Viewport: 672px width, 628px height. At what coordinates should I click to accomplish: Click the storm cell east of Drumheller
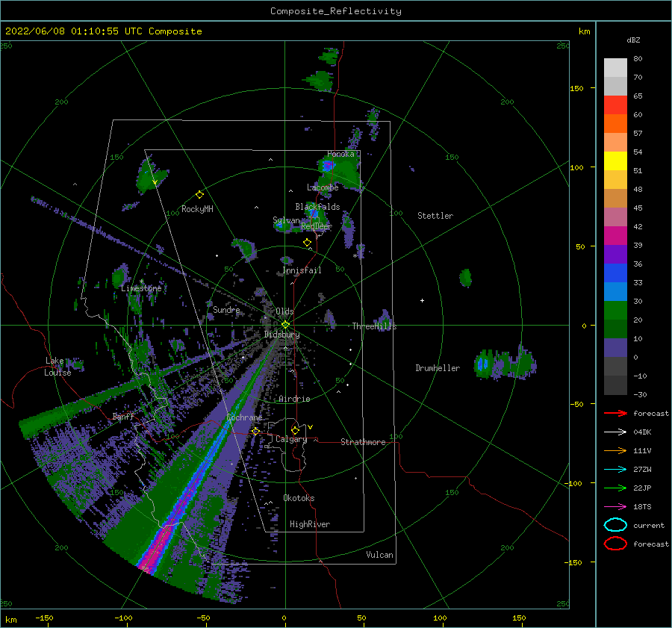pyautogui.click(x=505, y=364)
